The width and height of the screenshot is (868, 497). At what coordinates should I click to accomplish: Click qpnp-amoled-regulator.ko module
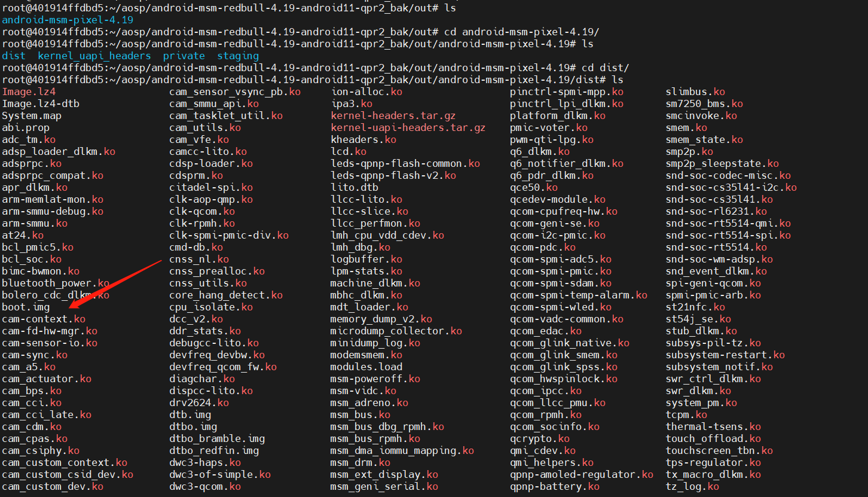(582, 474)
